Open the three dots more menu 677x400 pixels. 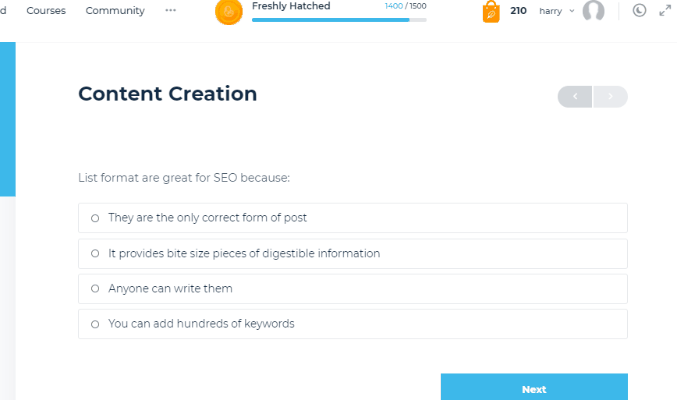(x=170, y=10)
